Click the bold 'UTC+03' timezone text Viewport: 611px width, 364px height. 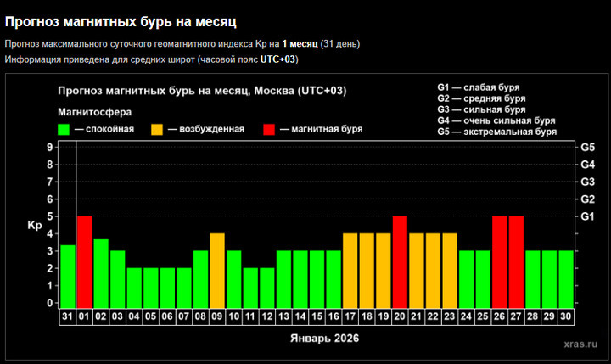(277, 59)
